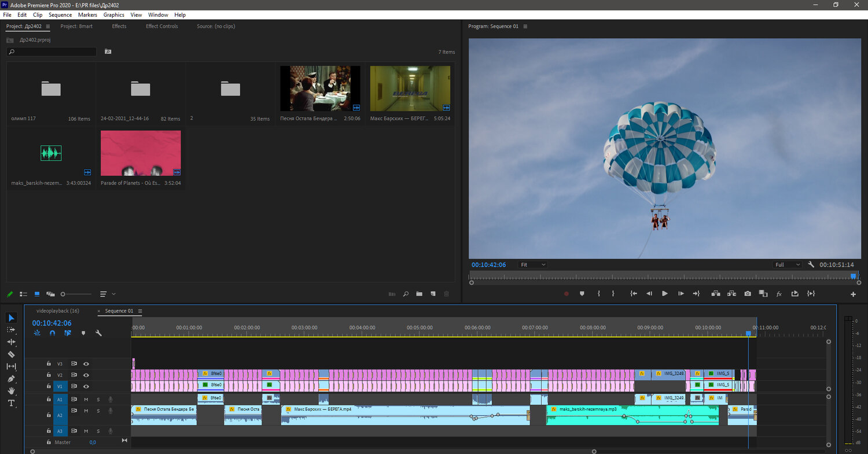This screenshot has width=868, height=454.
Task: Step forward one frame
Action: tap(681, 294)
